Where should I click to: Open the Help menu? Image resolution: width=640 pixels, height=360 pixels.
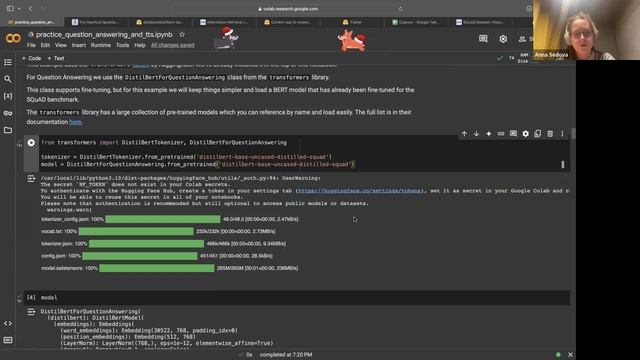coord(140,45)
